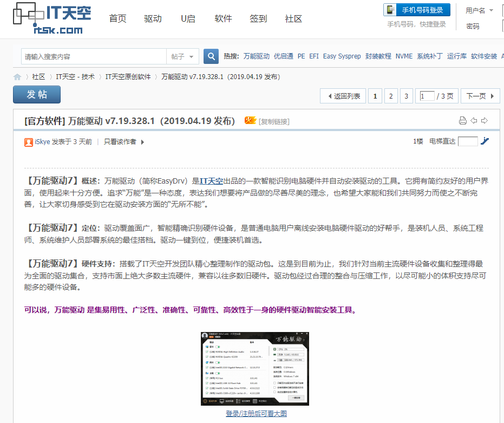Viewport: 504px width, 423px height.
Task: Click hot search link 优启通
Action: click(x=284, y=56)
